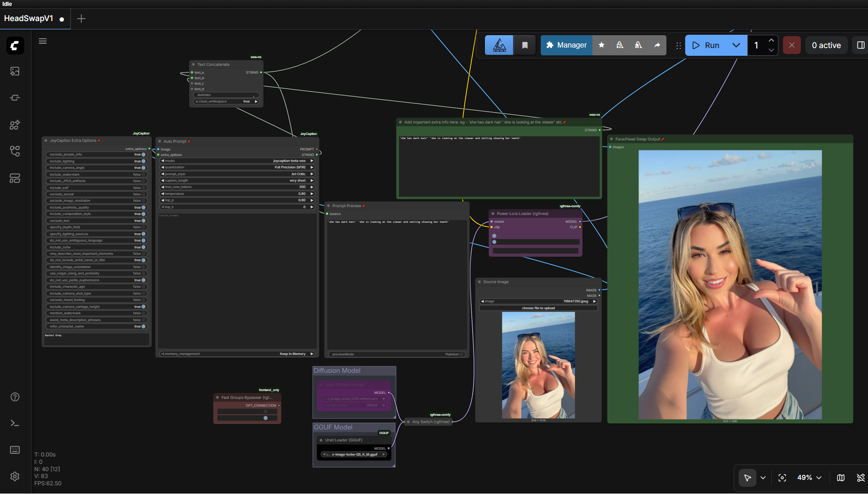The width and height of the screenshot is (868, 494).
Task: Click the fit-to-view icon in bottom toolbar
Action: coord(782,478)
